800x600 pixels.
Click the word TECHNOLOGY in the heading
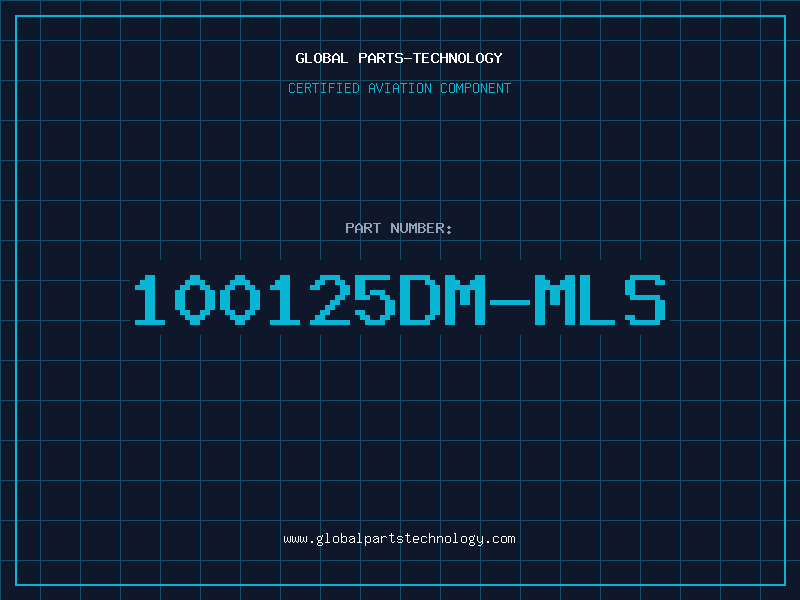458,58
